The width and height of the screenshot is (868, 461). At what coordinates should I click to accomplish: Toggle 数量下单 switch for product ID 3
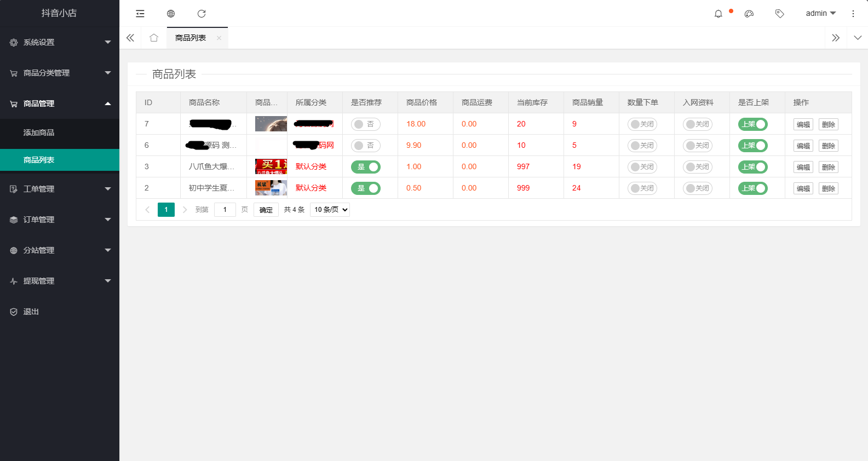pyautogui.click(x=642, y=167)
